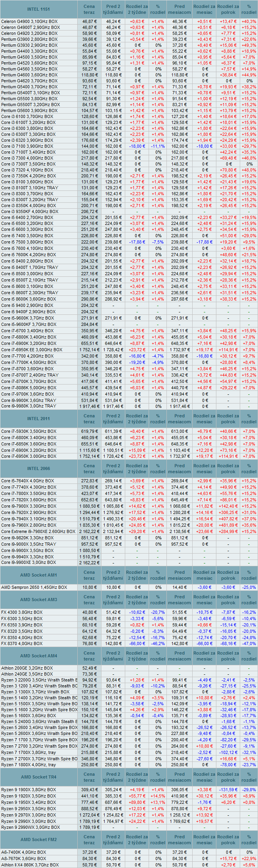Viewport: 258px width, 868px height.
Task: Select FX 4300 3.8GHz BOX
Action: coord(22,612)
